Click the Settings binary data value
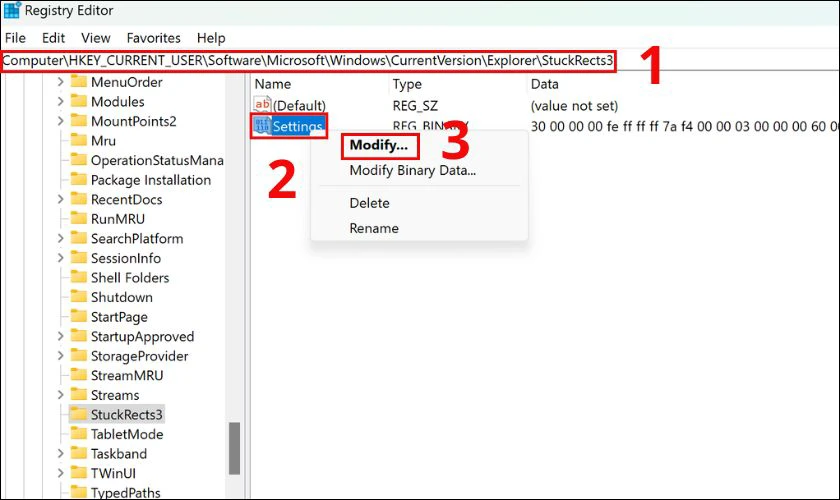 685,126
